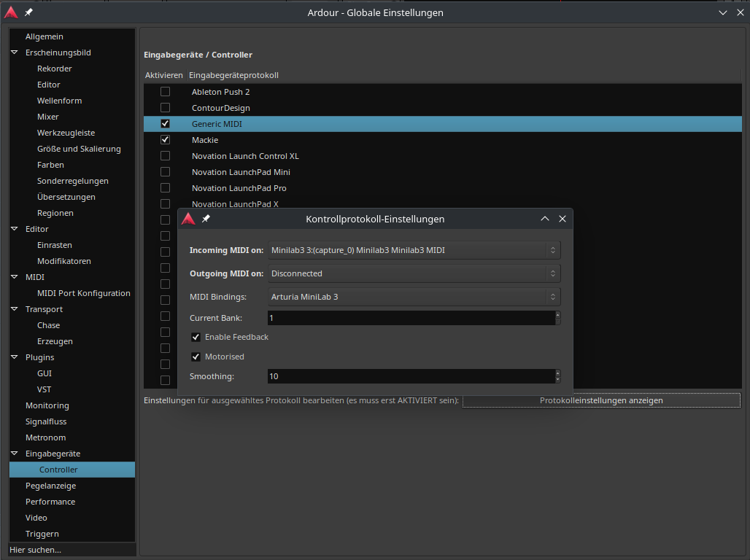
Task: Select the Novation Launch Control XL row
Action: 442,156
